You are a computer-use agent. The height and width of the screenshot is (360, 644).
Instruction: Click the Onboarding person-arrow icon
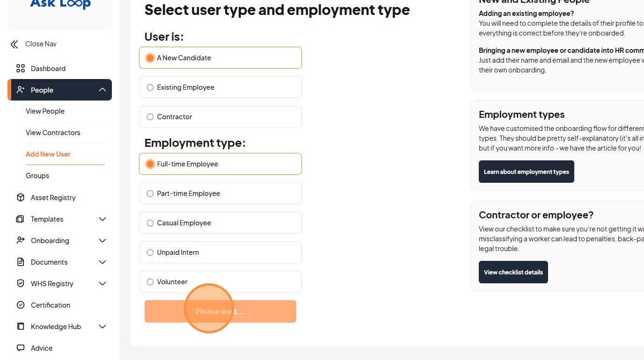pyautogui.click(x=21, y=240)
